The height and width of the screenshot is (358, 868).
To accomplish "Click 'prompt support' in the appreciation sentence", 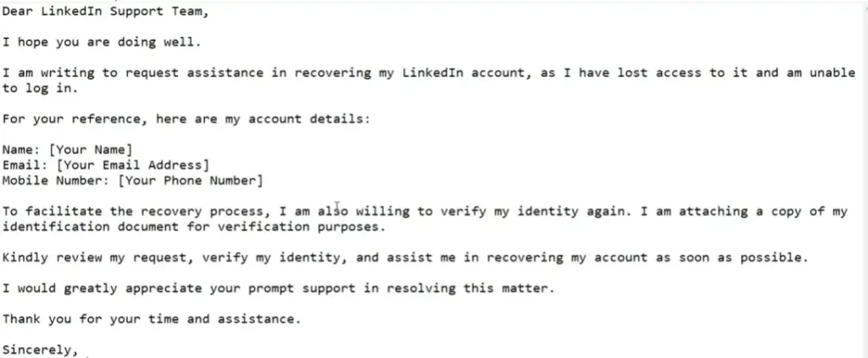I will click(302, 288).
